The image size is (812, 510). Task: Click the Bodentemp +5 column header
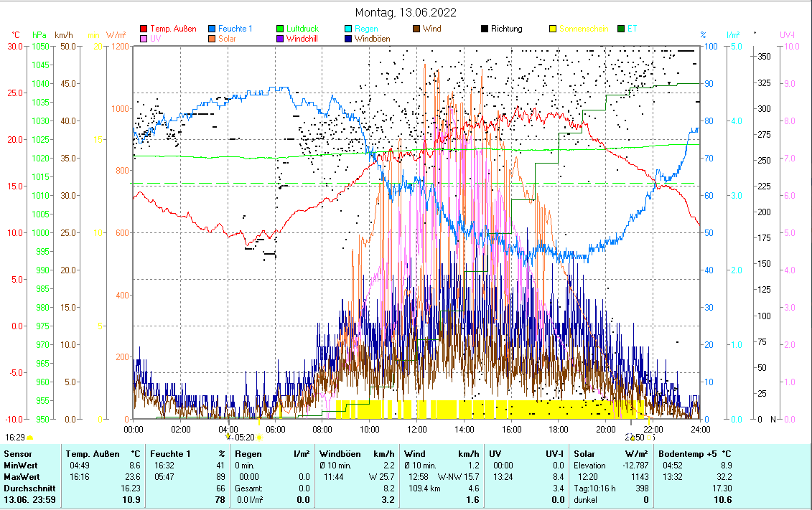(x=688, y=454)
